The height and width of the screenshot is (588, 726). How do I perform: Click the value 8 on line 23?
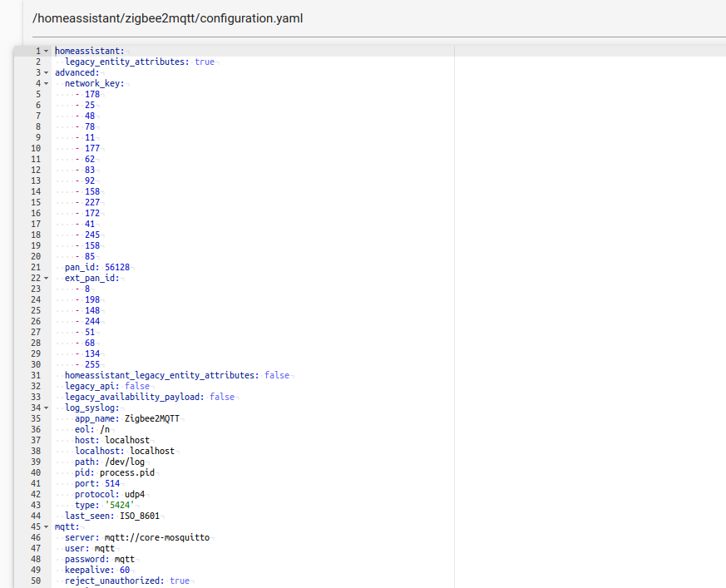coord(87,289)
